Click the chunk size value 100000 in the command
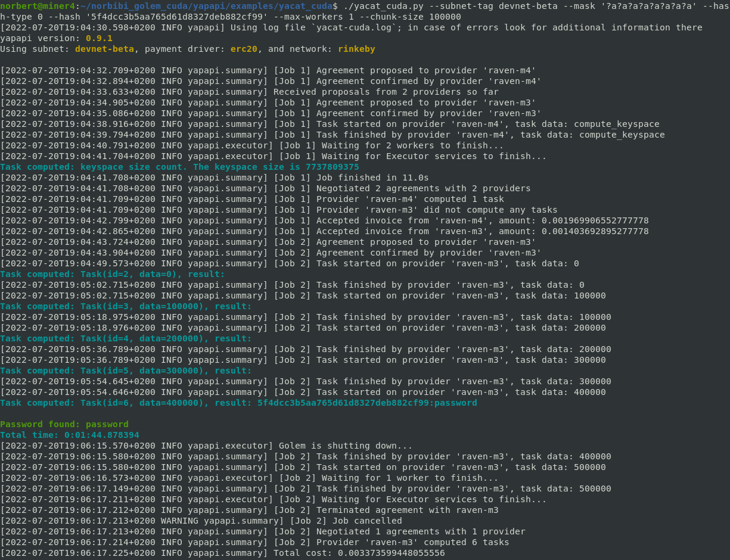 click(445, 17)
